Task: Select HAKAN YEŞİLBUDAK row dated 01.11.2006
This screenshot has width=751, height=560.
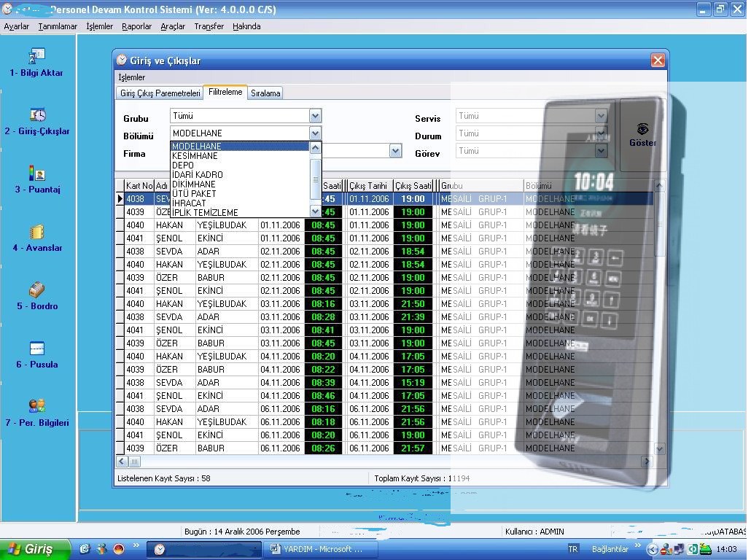Action: (x=384, y=225)
